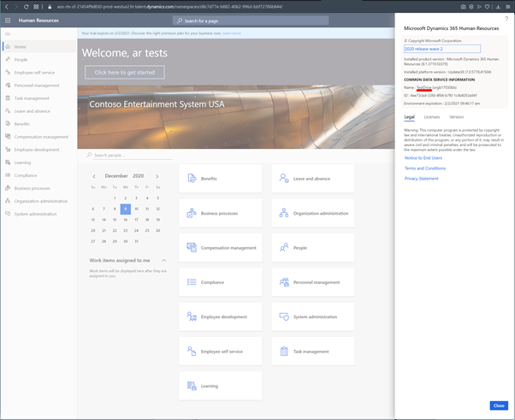This screenshot has width=515, height=420.
Task: Click the Home icon in sidebar
Action: point(8,47)
